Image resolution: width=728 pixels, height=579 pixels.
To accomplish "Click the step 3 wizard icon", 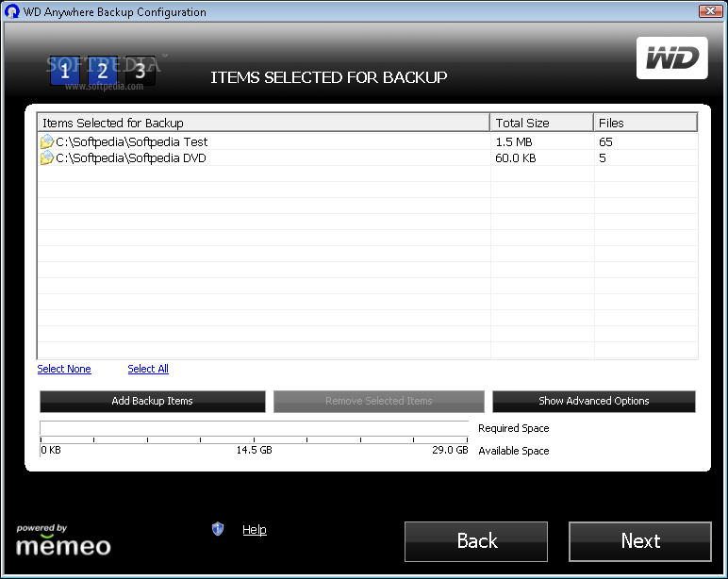I will click(x=141, y=71).
